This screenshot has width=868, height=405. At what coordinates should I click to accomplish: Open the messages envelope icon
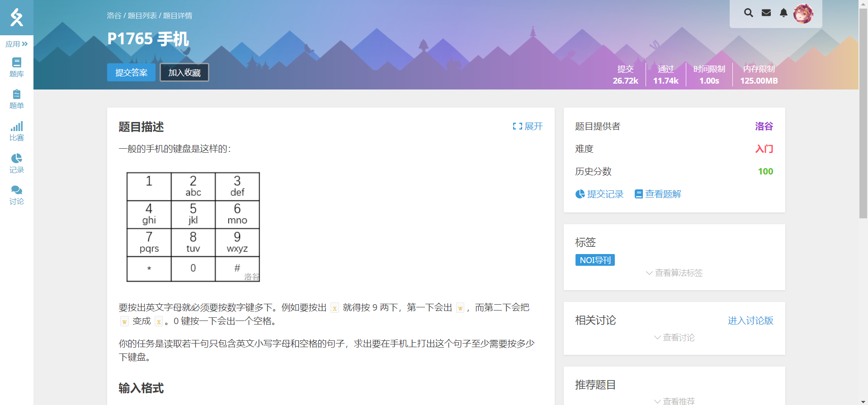pos(766,13)
